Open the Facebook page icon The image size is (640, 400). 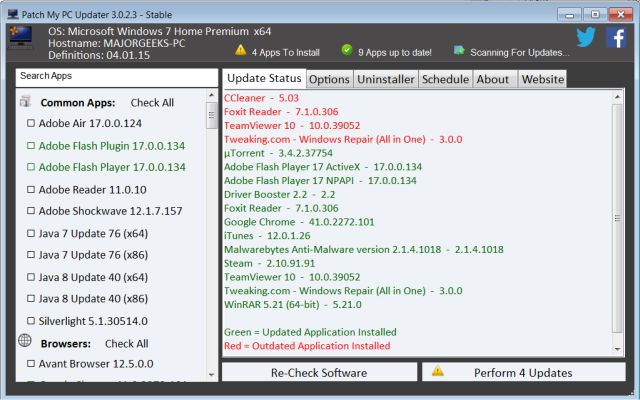[617, 39]
